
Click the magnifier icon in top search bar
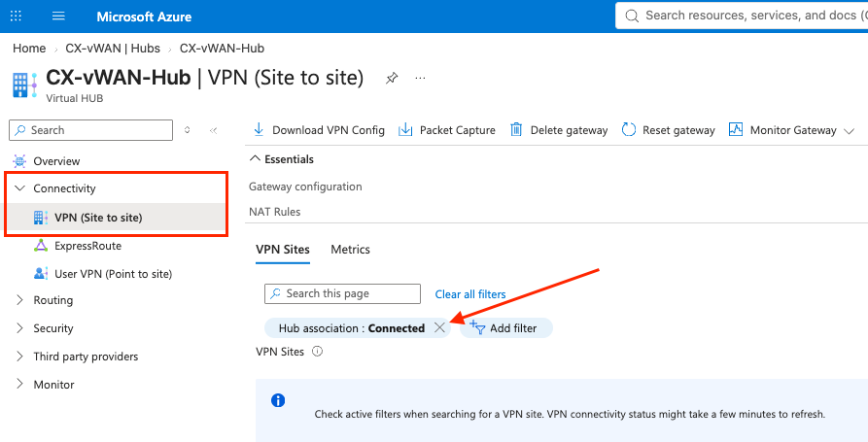632,17
